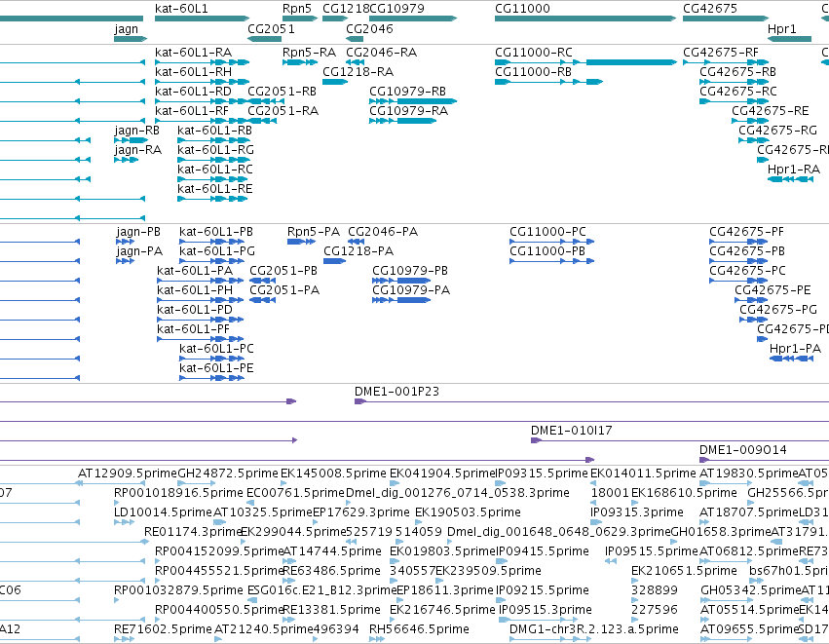Screen dimensions: 829x644
Task: Click transcript kat-60L1-RC
Action: (x=215, y=170)
